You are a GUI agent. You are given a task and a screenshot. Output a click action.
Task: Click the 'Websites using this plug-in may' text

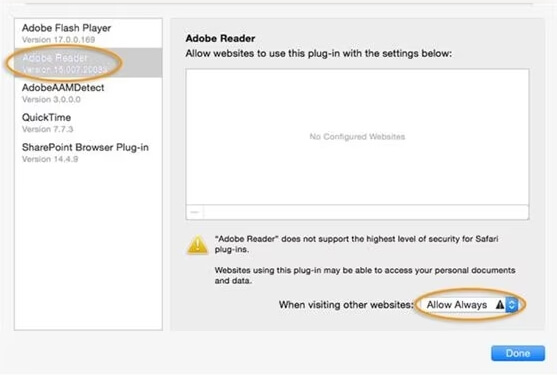[365, 275]
